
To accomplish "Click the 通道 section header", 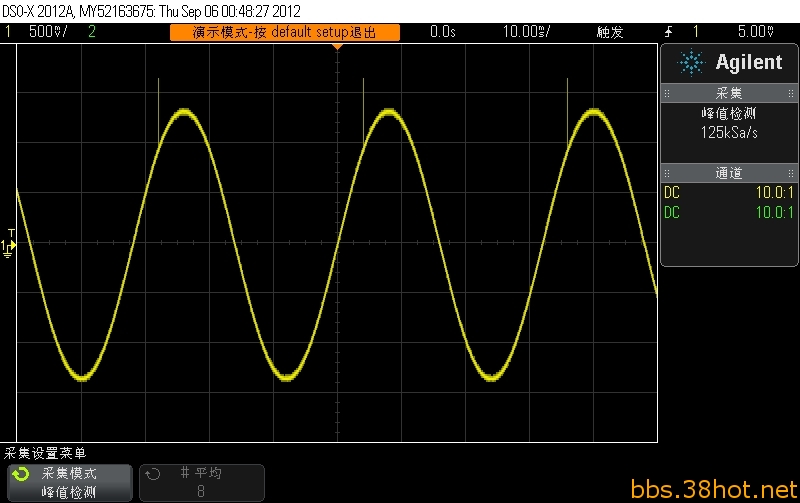I will pyautogui.click(x=729, y=173).
